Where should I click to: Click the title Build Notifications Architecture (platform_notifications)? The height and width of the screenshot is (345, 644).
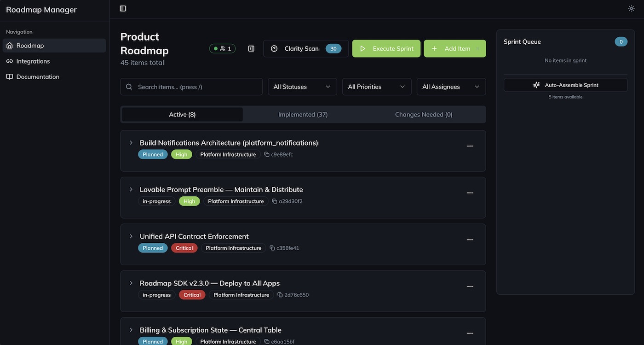pyautogui.click(x=229, y=143)
